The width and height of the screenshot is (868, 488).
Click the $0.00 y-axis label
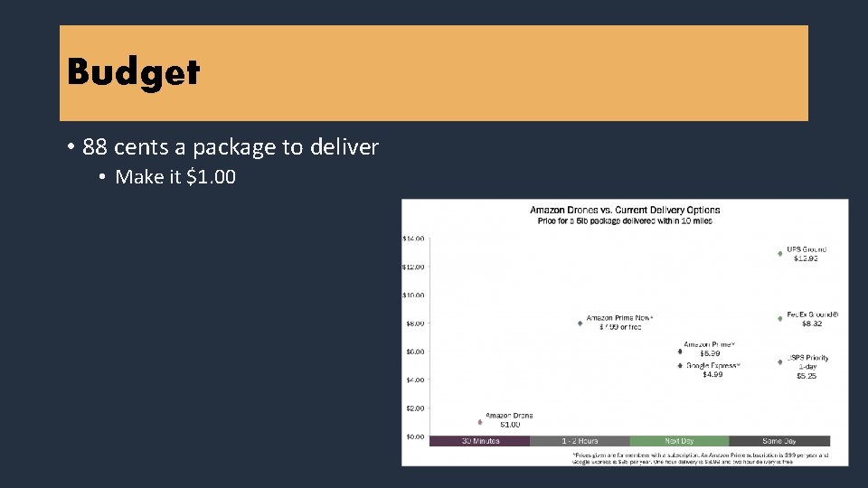413,436
